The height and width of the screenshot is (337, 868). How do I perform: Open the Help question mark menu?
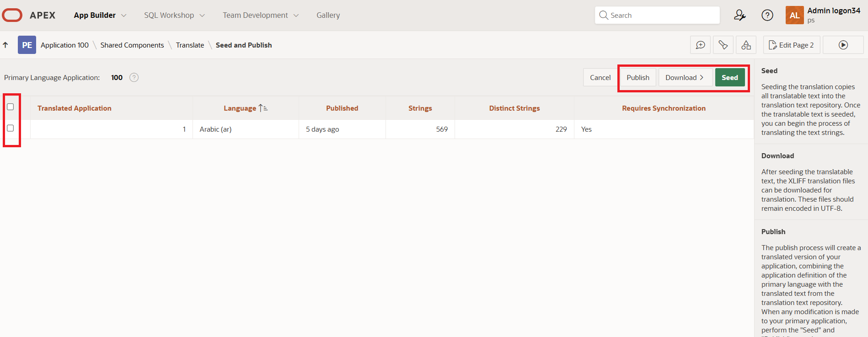[767, 15]
